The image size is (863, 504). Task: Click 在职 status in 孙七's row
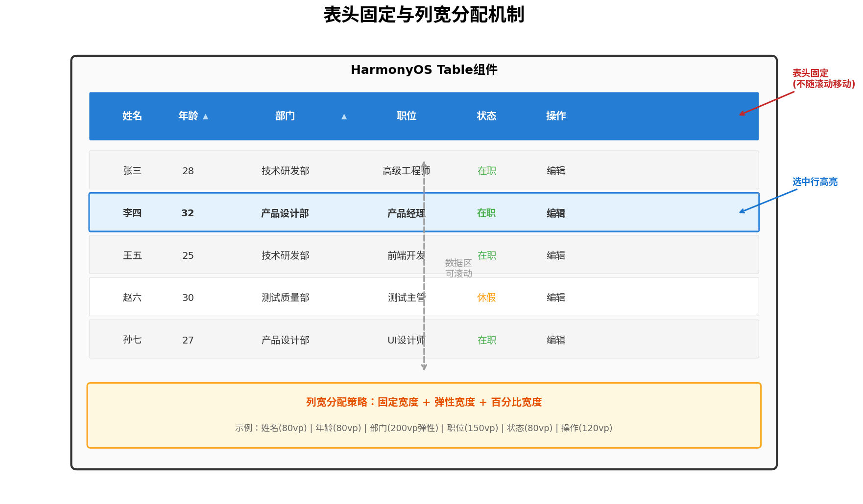(x=487, y=340)
